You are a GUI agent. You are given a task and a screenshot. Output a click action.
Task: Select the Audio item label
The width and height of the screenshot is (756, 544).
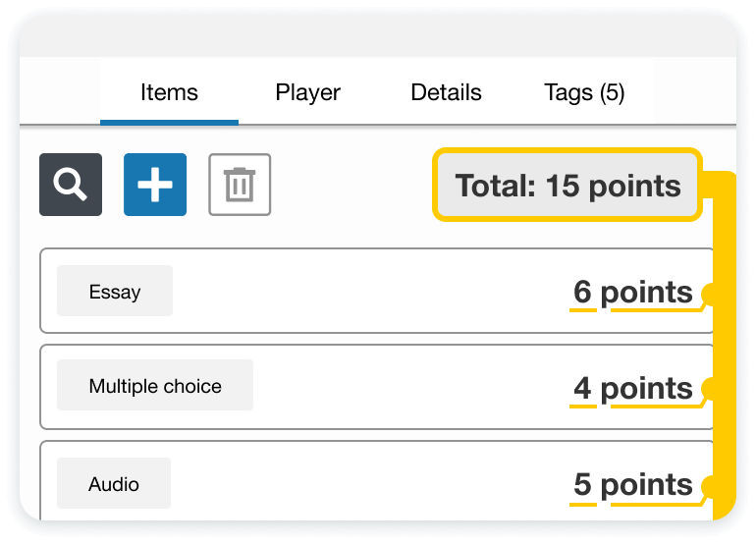tap(114, 484)
